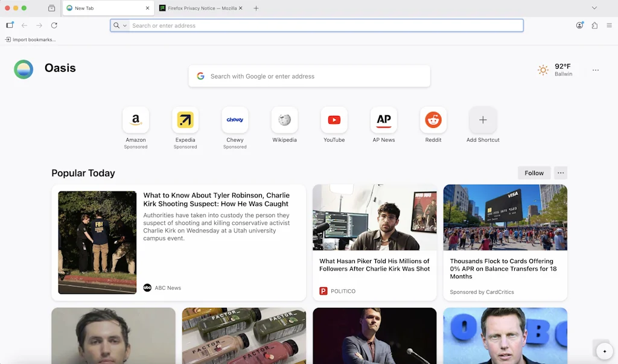
Task: Click the Search with Google field
Action: (309, 76)
